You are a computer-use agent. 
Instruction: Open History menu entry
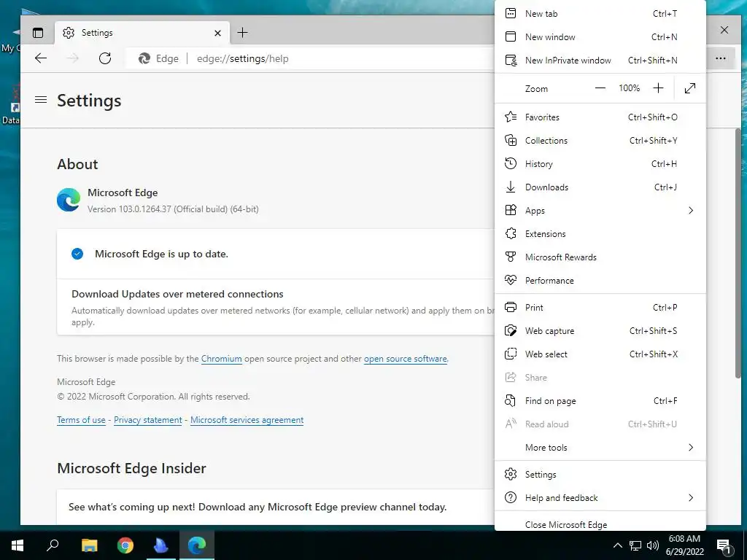coord(600,164)
